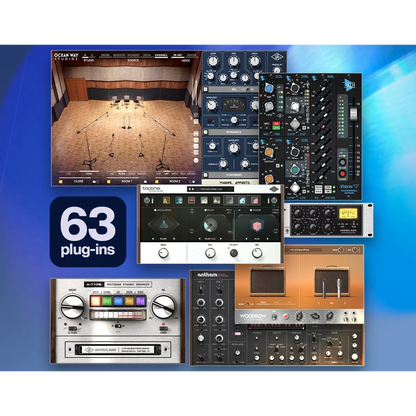Click the previous preset arrow in Topline's preset bar

click(190, 189)
